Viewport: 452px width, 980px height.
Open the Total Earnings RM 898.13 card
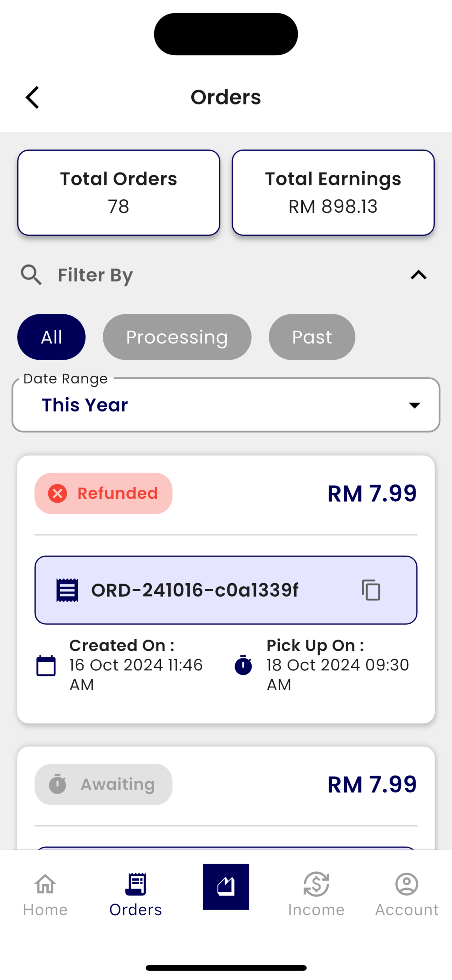[333, 192]
